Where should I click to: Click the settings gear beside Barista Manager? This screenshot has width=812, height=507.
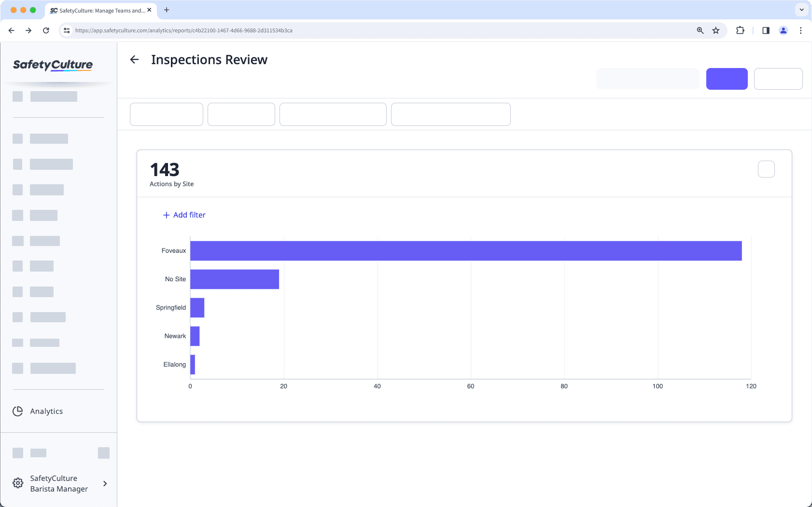point(17,483)
